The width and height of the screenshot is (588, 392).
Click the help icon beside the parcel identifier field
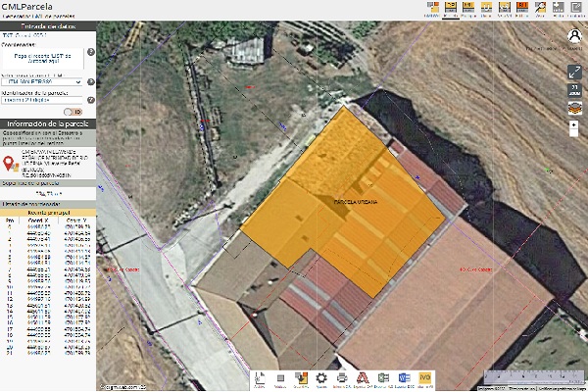tap(91, 100)
